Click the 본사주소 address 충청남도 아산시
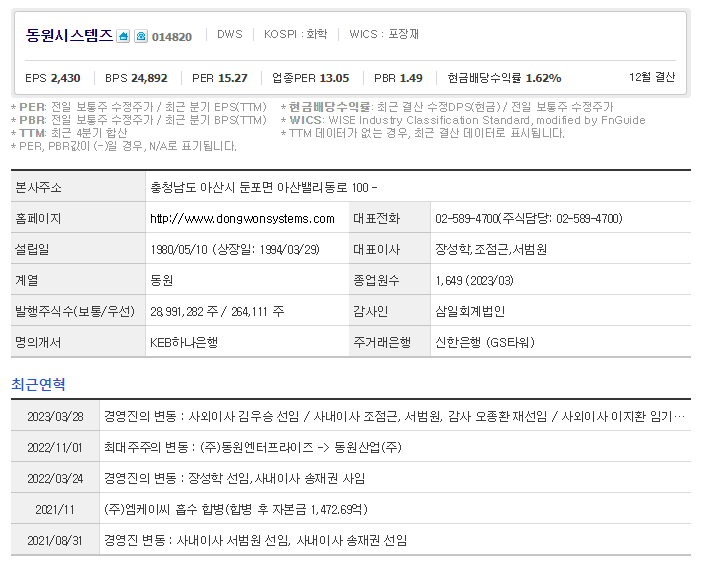This screenshot has height=569, width=701. 264,187
